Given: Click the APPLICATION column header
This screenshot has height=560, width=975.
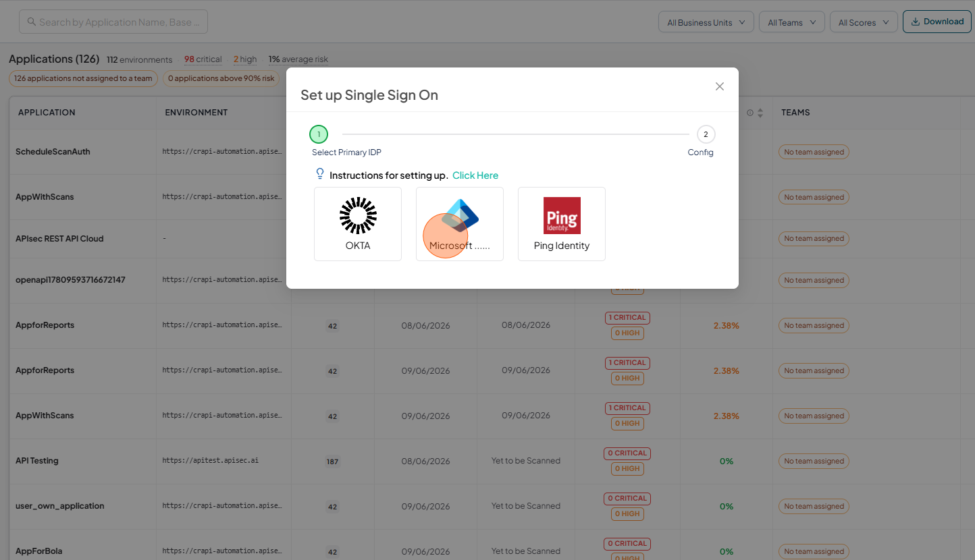Looking at the screenshot, I should point(47,113).
